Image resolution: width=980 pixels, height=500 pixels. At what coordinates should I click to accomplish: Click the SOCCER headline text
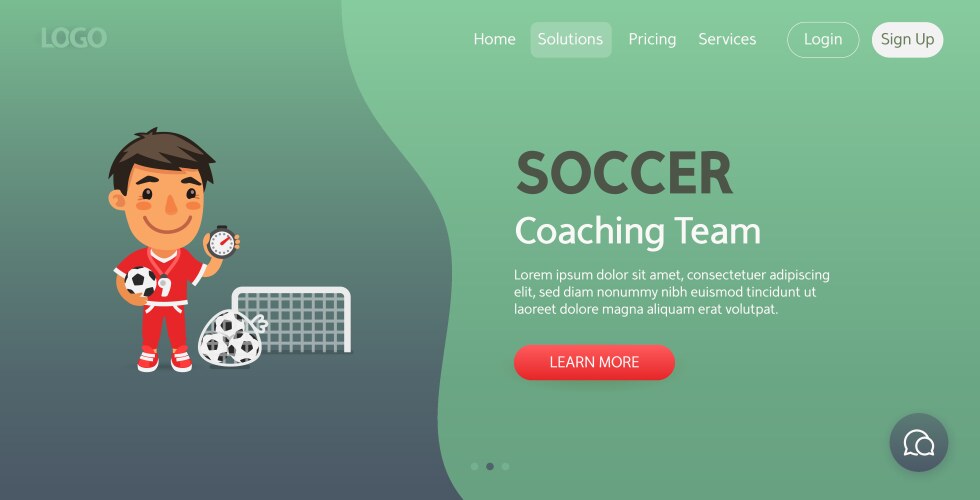[x=624, y=174]
